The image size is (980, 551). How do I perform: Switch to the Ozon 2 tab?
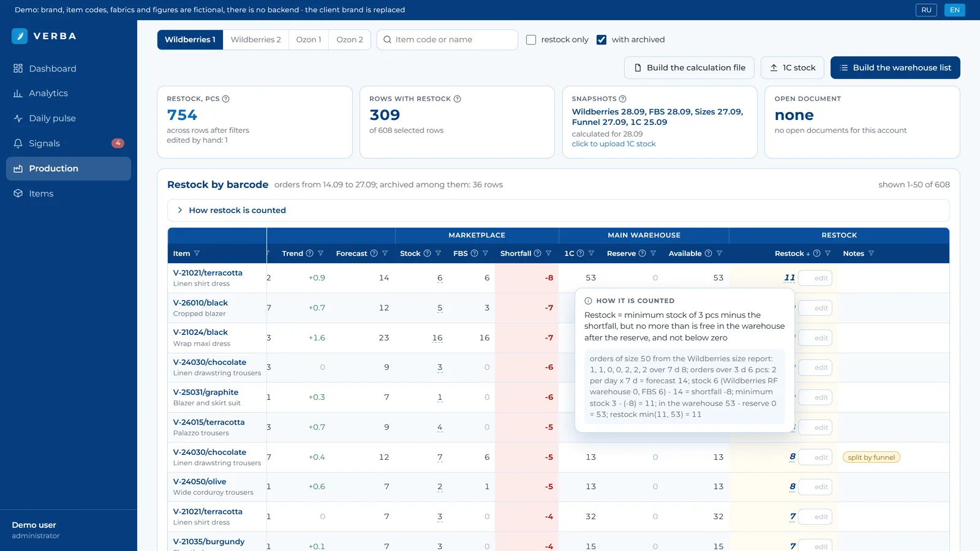(x=350, y=40)
